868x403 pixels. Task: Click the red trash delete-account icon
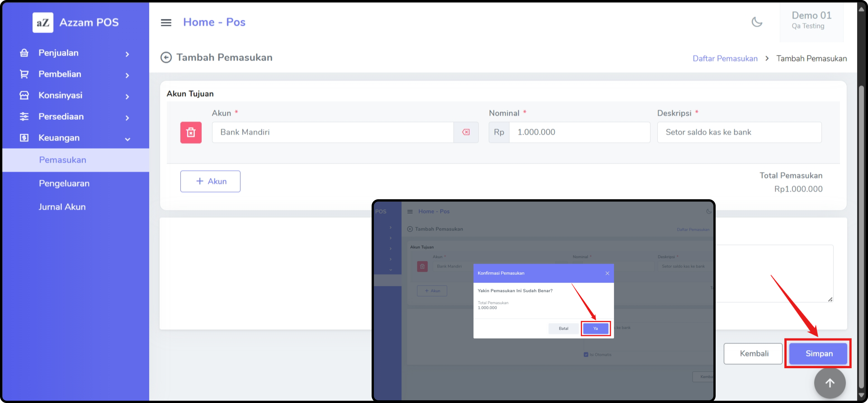(191, 132)
